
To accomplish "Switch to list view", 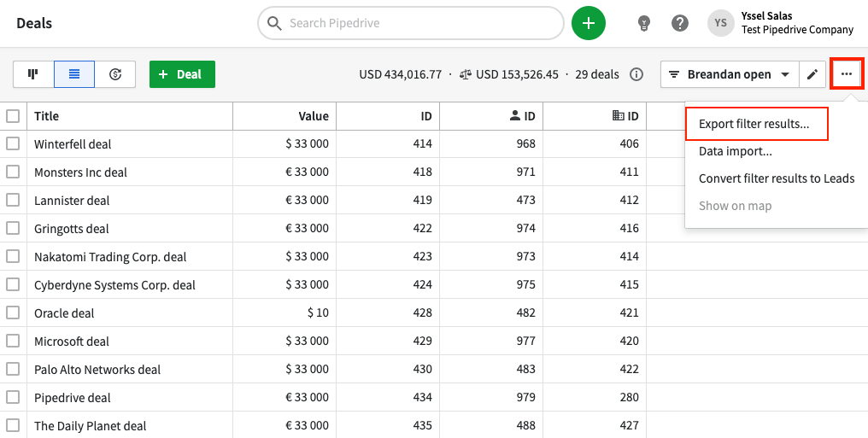I will [74, 74].
